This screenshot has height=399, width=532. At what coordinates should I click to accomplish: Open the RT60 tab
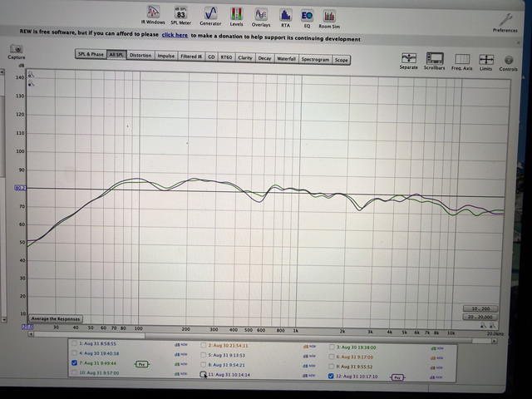point(226,57)
